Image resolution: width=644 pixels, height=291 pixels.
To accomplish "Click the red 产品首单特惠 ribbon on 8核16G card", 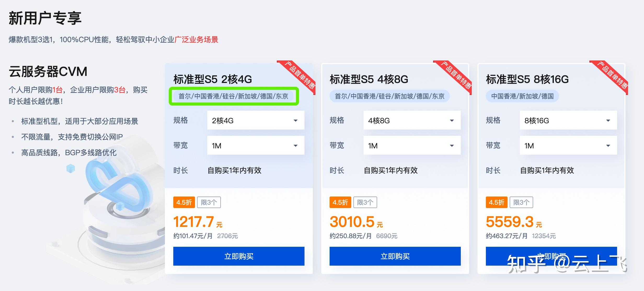I will pyautogui.click(x=612, y=75).
